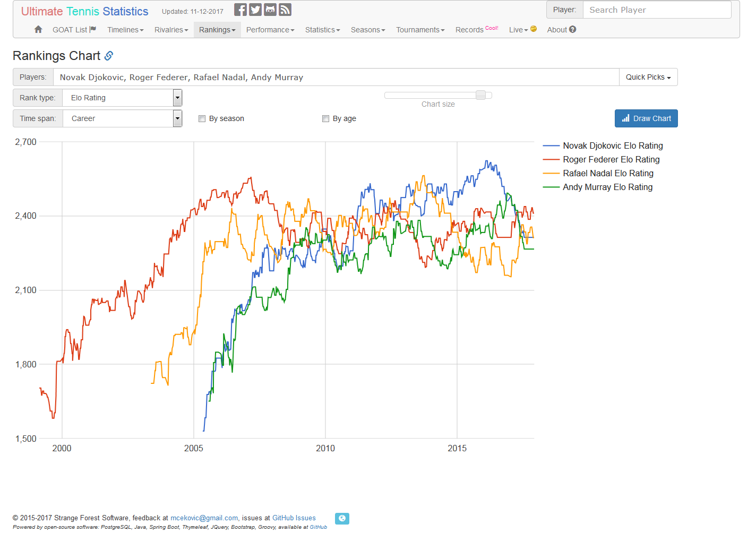This screenshot has width=756, height=541.
Task: Expand the Timelines menu
Action: (125, 30)
